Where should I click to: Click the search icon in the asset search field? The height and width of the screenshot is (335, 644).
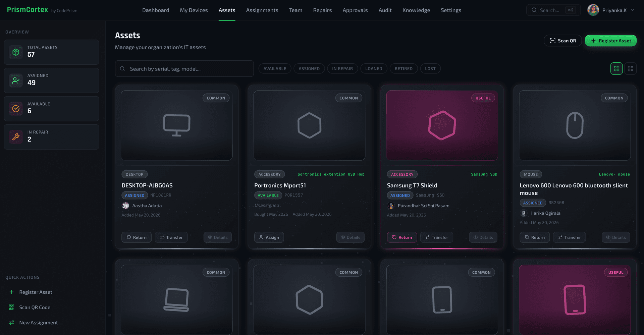tap(122, 69)
